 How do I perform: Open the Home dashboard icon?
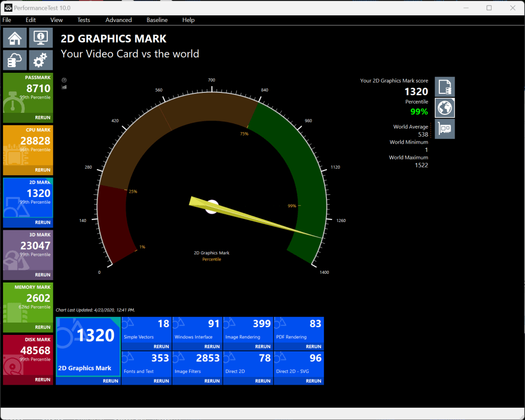pyautogui.click(x=15, y=38)
